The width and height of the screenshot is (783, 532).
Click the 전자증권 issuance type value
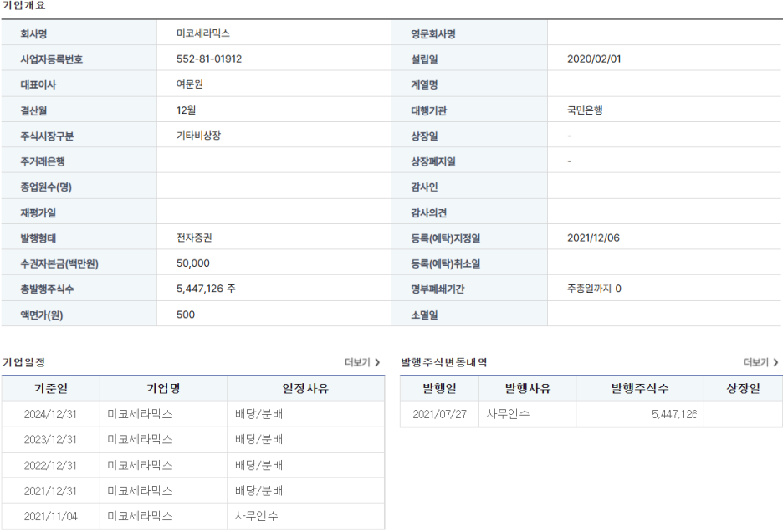tap(194, 238)
